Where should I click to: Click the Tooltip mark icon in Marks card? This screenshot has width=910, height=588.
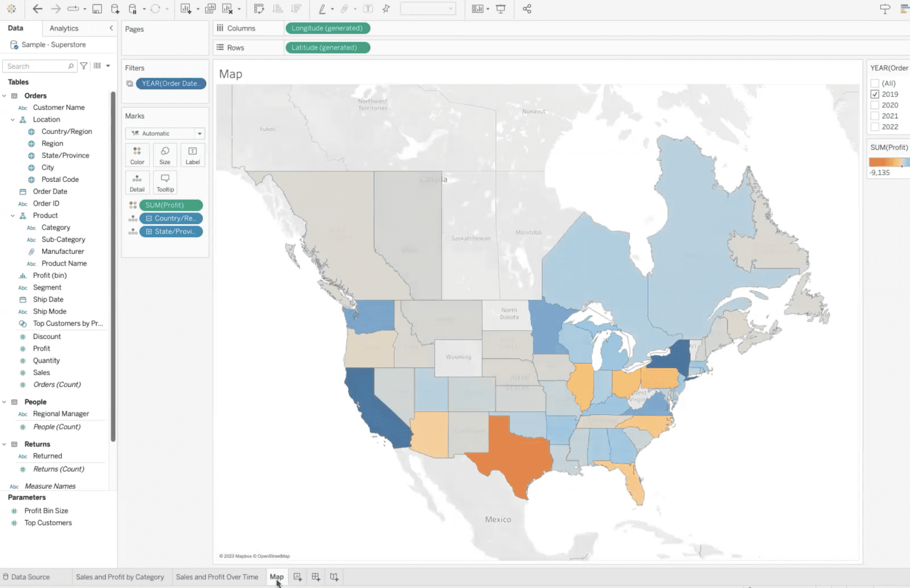click(x=164, y=182)
